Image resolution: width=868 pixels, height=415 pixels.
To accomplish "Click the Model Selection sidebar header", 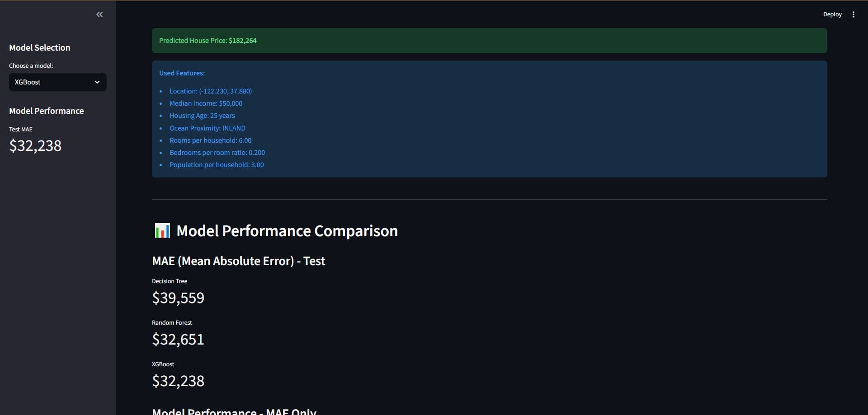I will 39,47.
